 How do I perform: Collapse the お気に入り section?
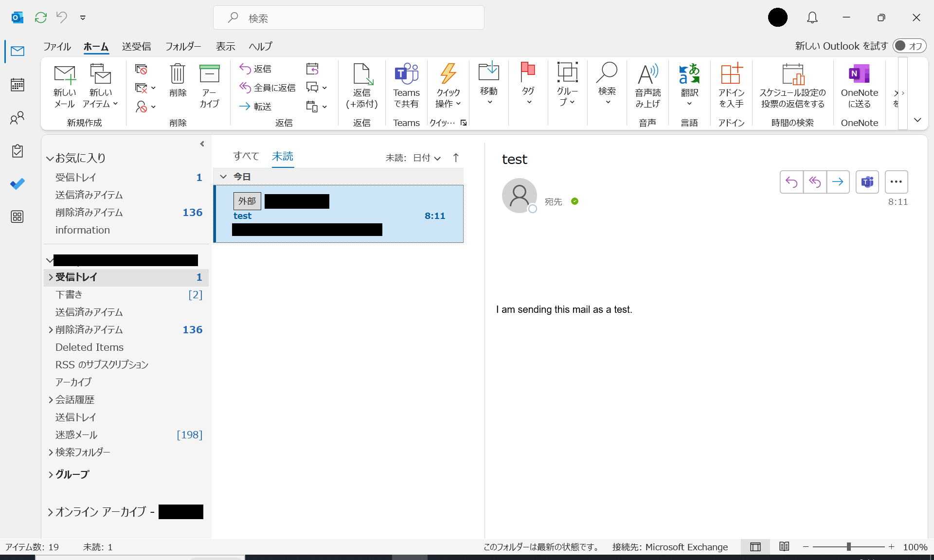49,158
